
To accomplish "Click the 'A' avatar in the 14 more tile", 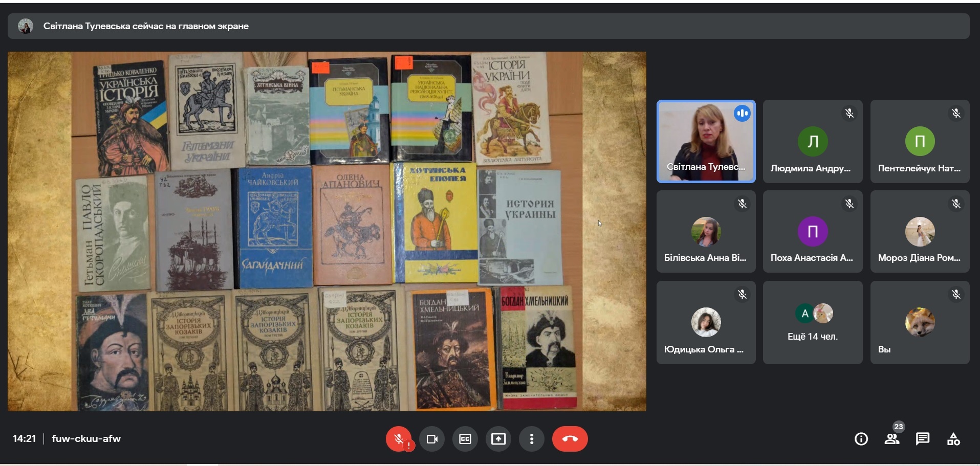I will coord(804,313).
